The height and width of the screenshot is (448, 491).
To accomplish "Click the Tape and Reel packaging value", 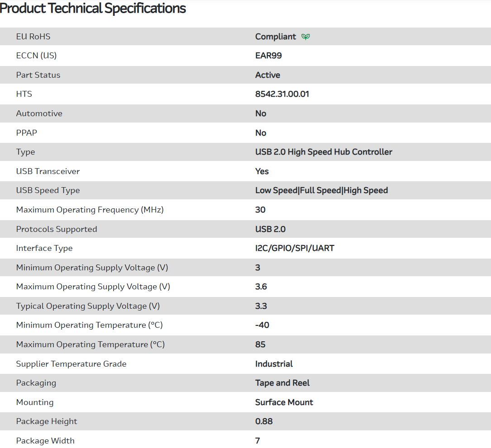I will (x=282, y=383).
